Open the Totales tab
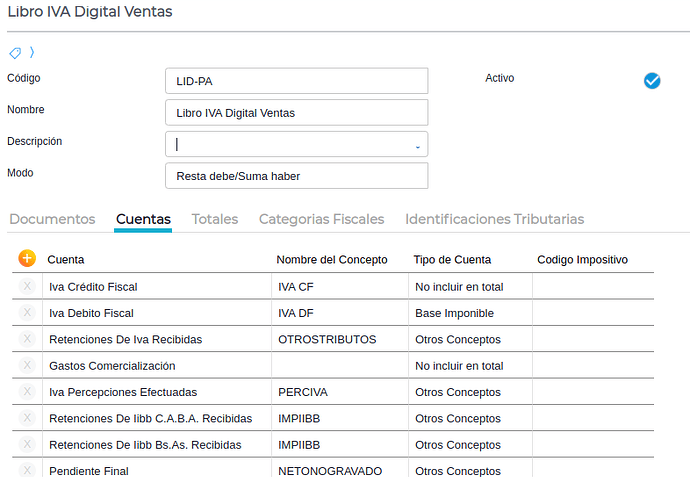 [x=215, y=219]
